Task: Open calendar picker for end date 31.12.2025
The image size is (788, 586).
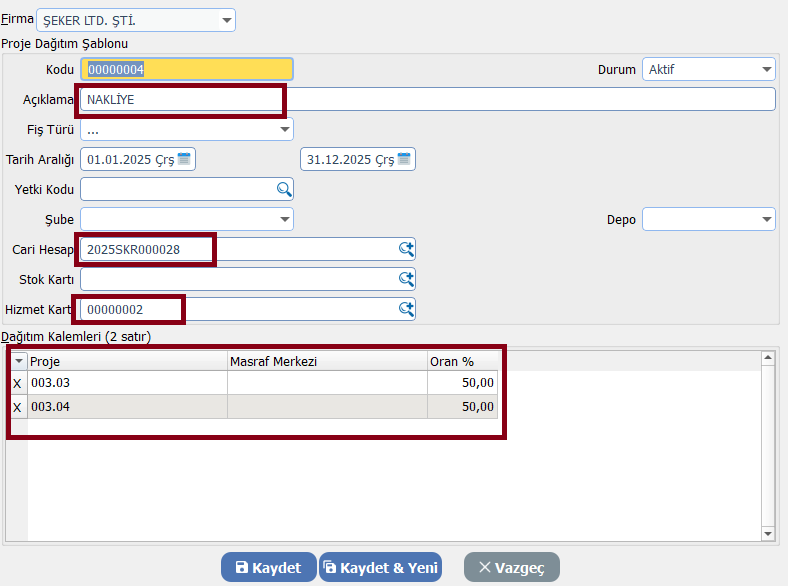Action: click(x=404, y=159)
